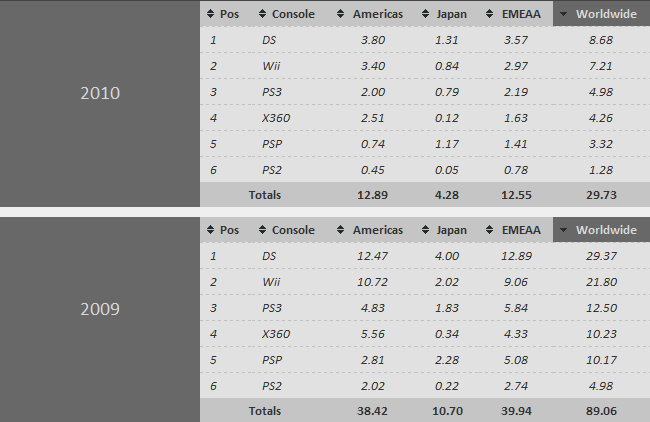Click the sort arrows beside Console in the 2010 table
650x422 pixels.
click(262, 14)
